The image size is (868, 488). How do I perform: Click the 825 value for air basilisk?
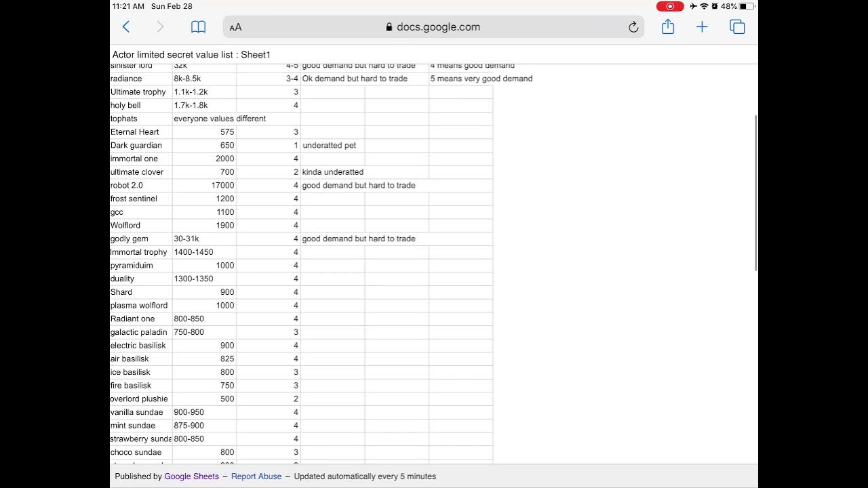click(204, 359)
